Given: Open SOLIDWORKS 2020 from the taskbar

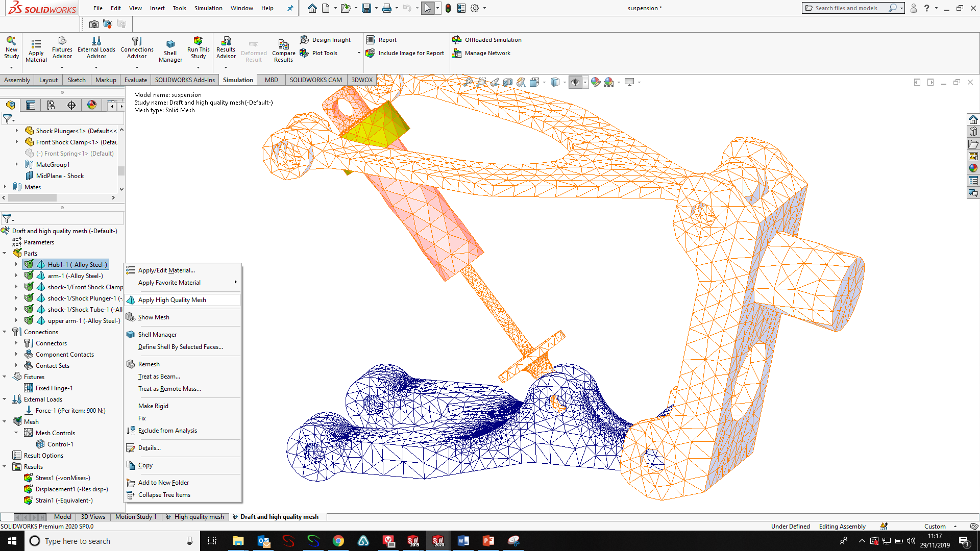Looking at the screenshot, I should click(438, 541).
